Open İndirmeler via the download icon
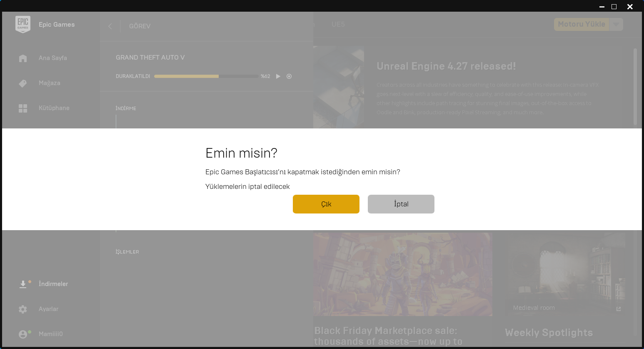The image size is (644, 349). [x=23, y=284]
